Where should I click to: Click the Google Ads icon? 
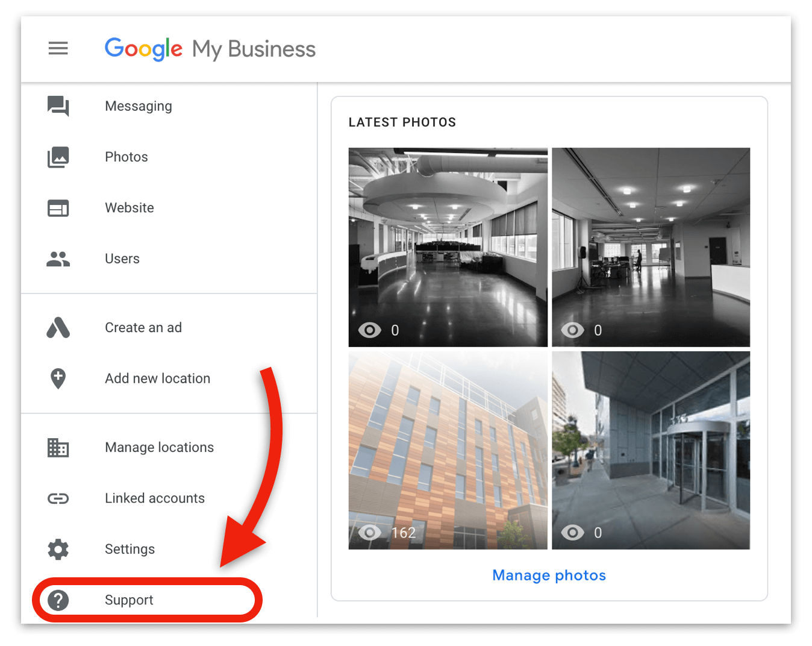[58, 328]
